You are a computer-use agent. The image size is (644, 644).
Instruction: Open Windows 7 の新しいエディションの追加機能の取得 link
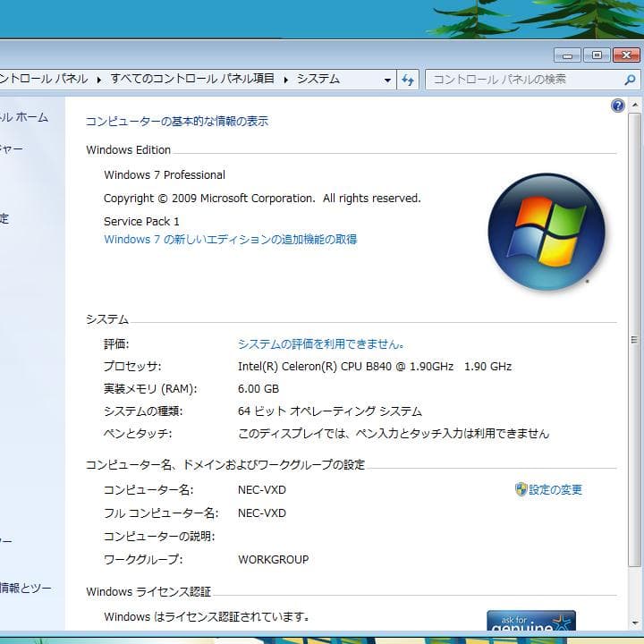(231, 240)
